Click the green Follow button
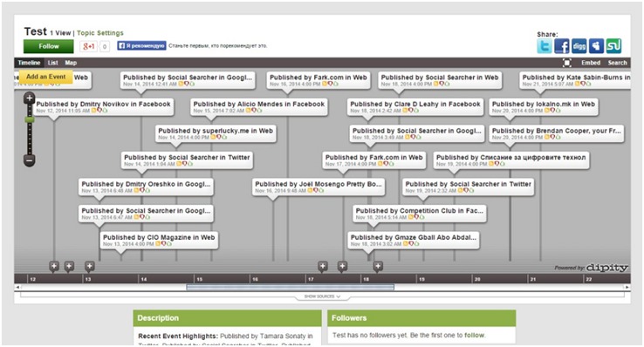This screenshot has width=644, height=347. [x=49, y=46]
